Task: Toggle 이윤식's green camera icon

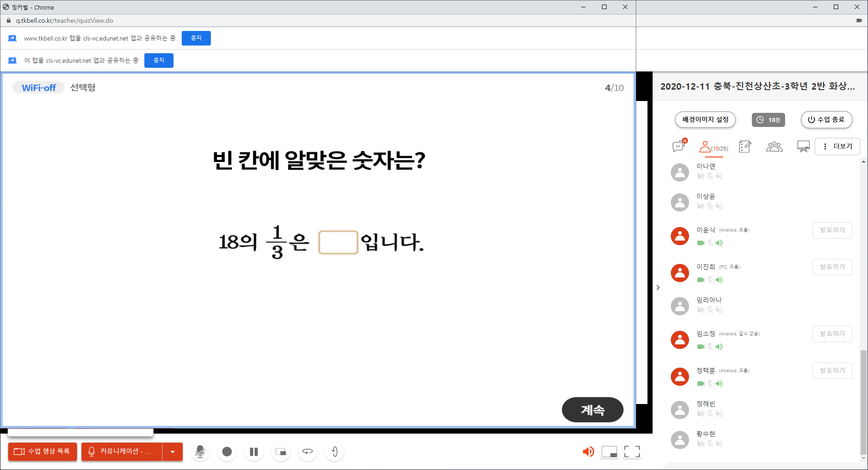Action: (701, 243)
